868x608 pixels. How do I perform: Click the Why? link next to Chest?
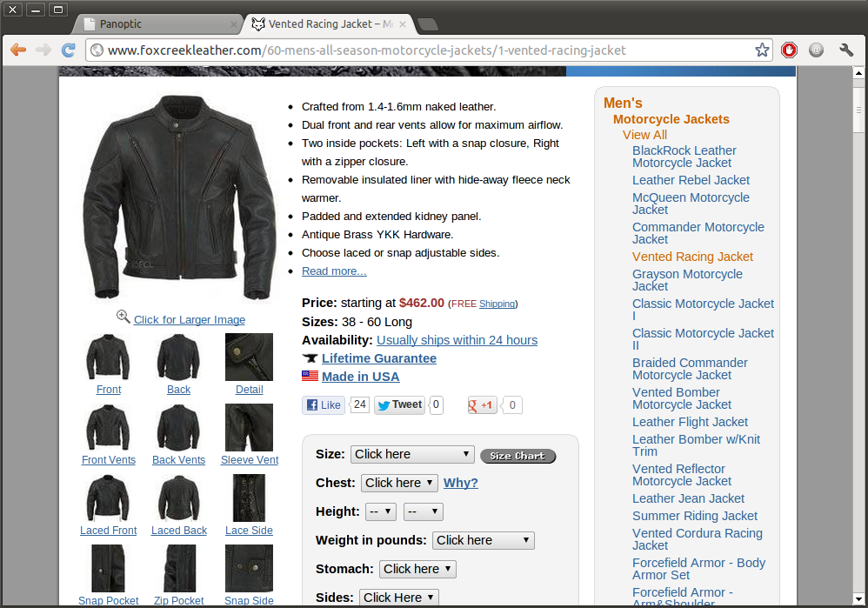461,483
